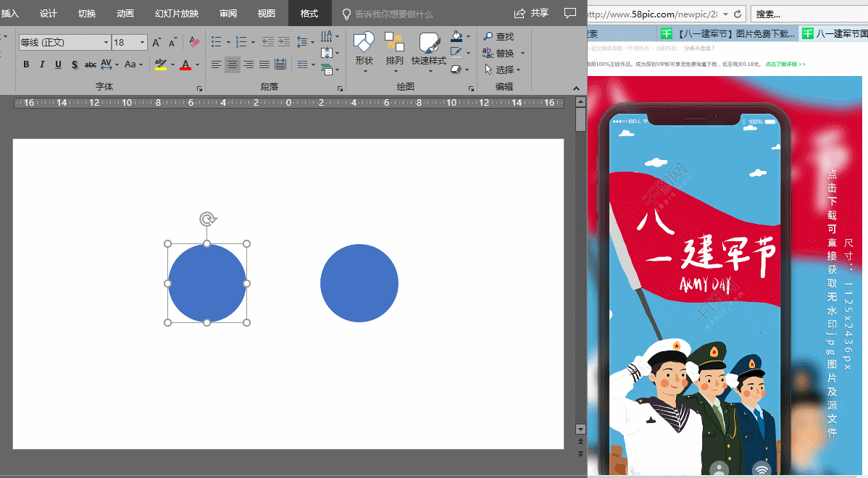Toggle strikethrough text

(x=91, y=64)
